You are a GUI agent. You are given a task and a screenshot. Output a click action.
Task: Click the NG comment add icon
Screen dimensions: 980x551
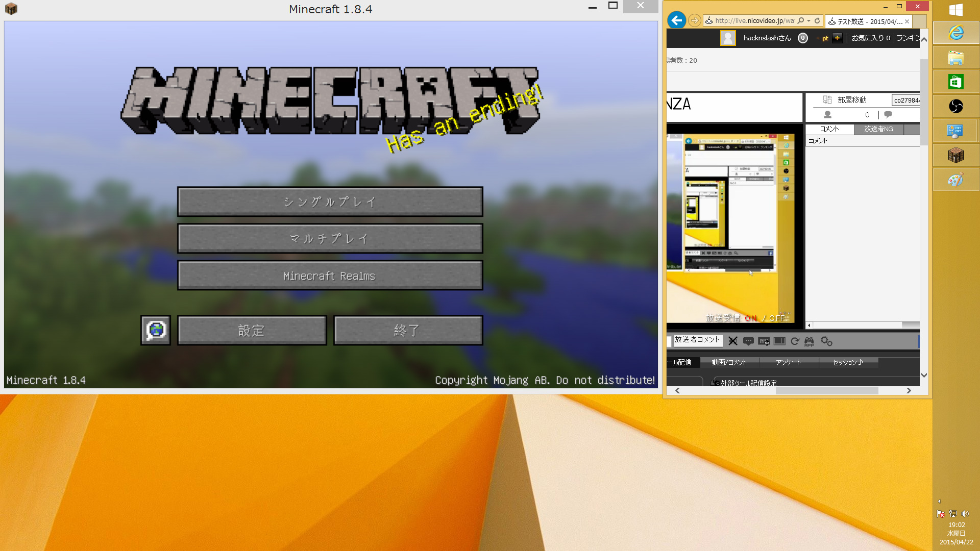point(764,341)
